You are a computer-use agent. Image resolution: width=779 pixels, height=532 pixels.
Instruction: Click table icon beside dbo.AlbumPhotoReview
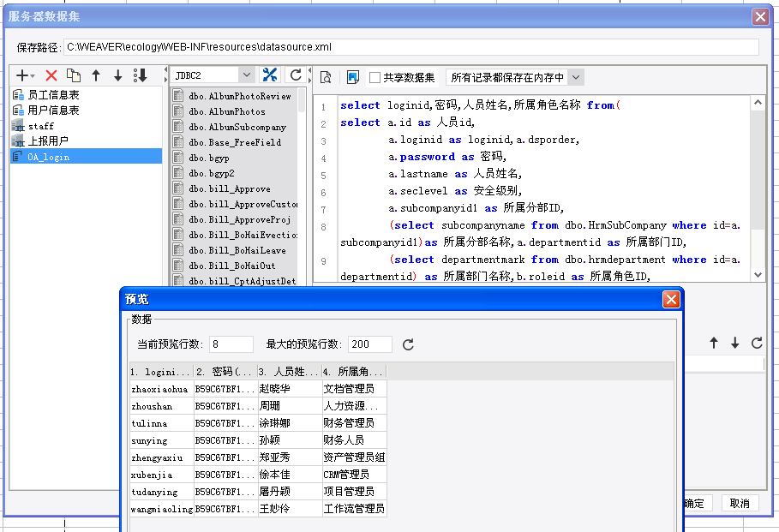coord(178,95)
